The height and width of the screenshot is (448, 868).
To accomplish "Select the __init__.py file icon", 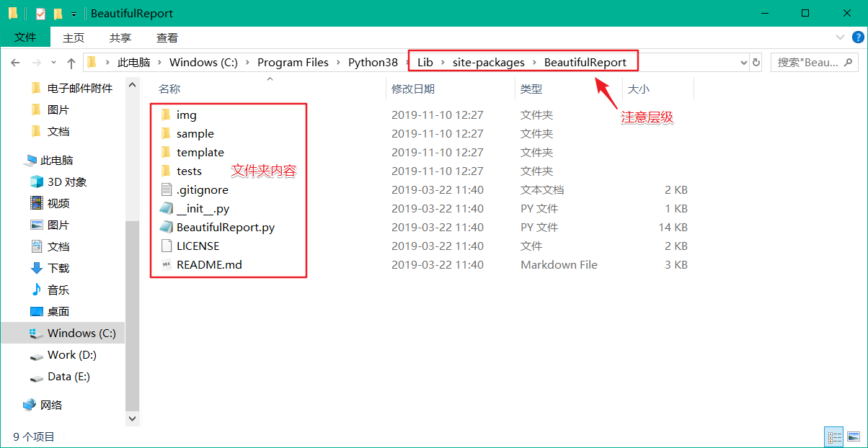I will 166,208.
